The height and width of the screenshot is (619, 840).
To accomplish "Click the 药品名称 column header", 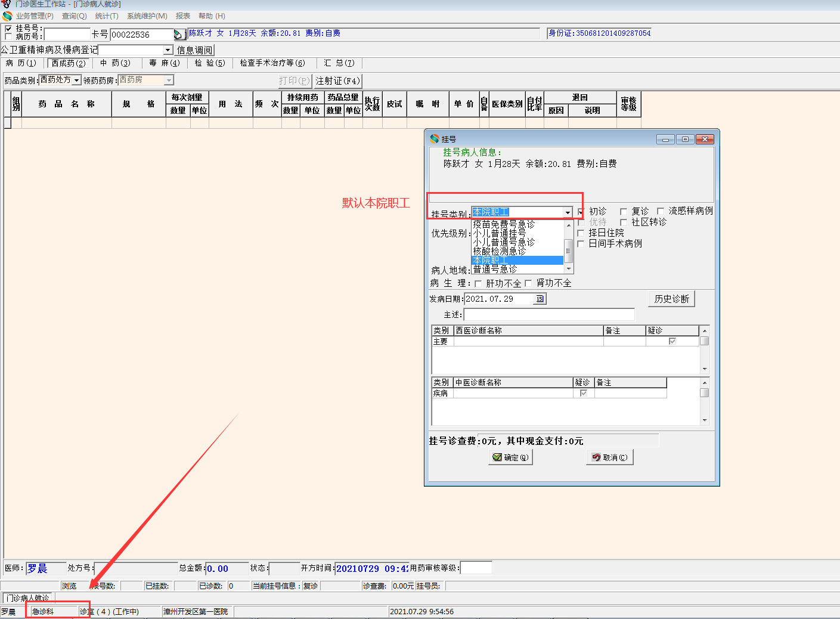I will click(67, 104).
